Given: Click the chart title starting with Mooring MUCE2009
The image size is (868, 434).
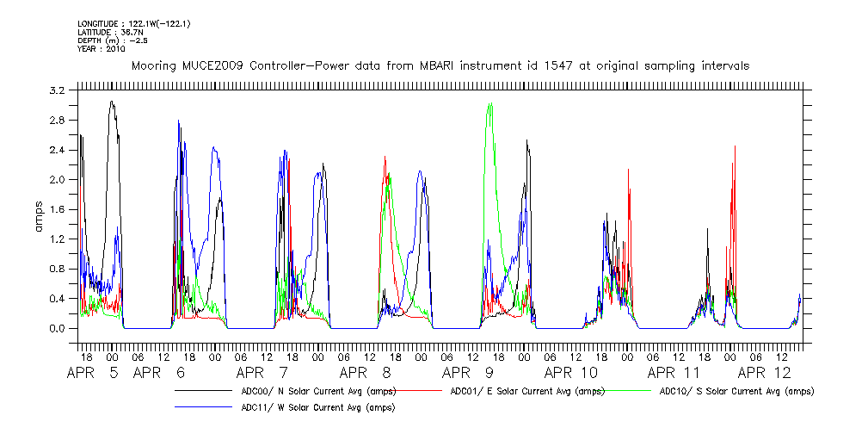Looking at the screenshot, I should pos(440,65).
